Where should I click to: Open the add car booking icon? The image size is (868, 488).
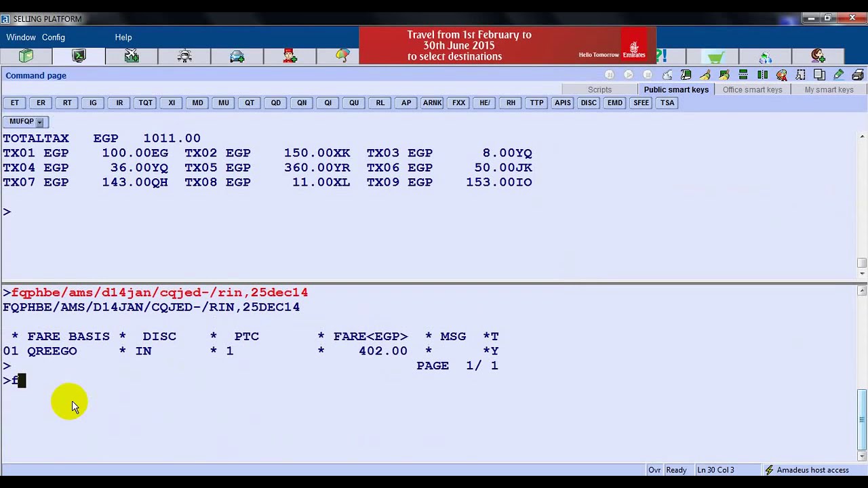[237, 56]
